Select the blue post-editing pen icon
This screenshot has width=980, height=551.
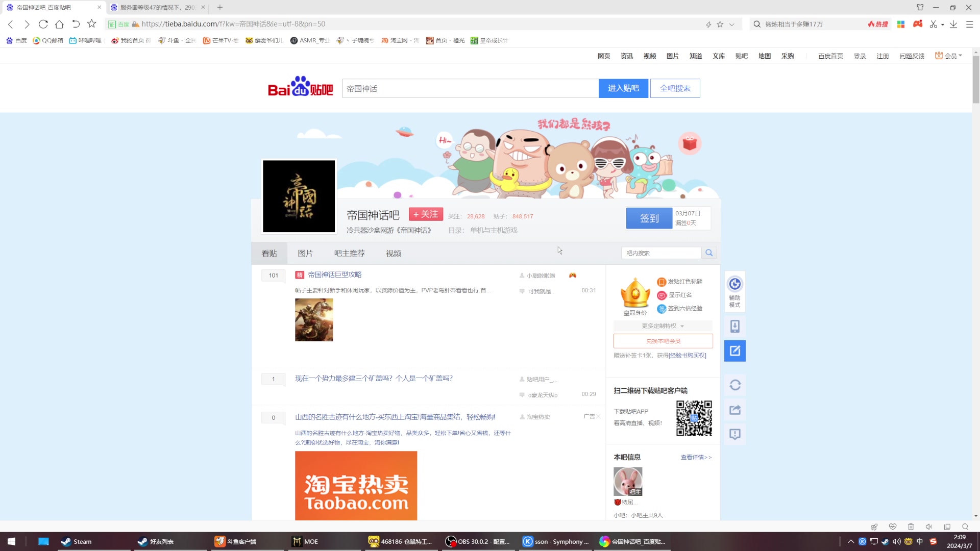[x=734, y=350]
